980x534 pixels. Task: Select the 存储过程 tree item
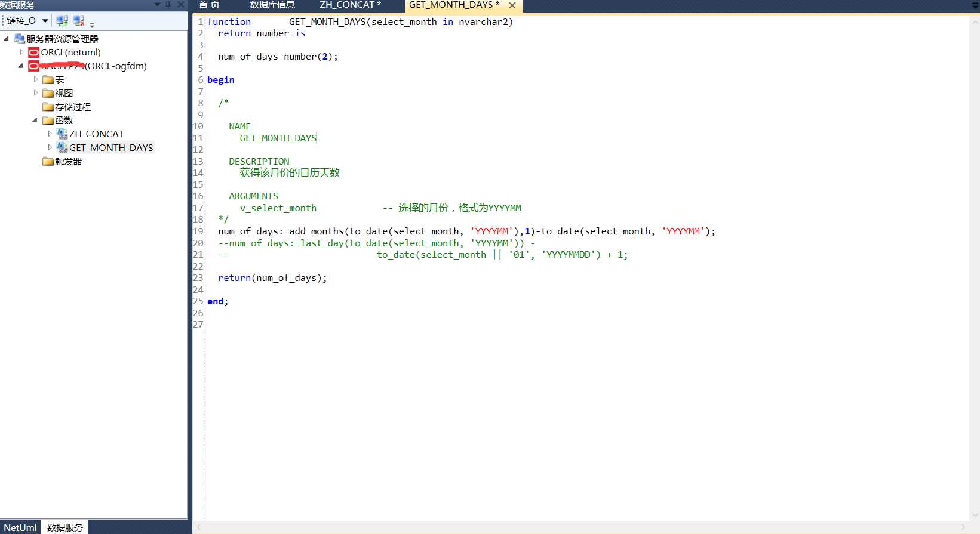click(x=73, y=107)
